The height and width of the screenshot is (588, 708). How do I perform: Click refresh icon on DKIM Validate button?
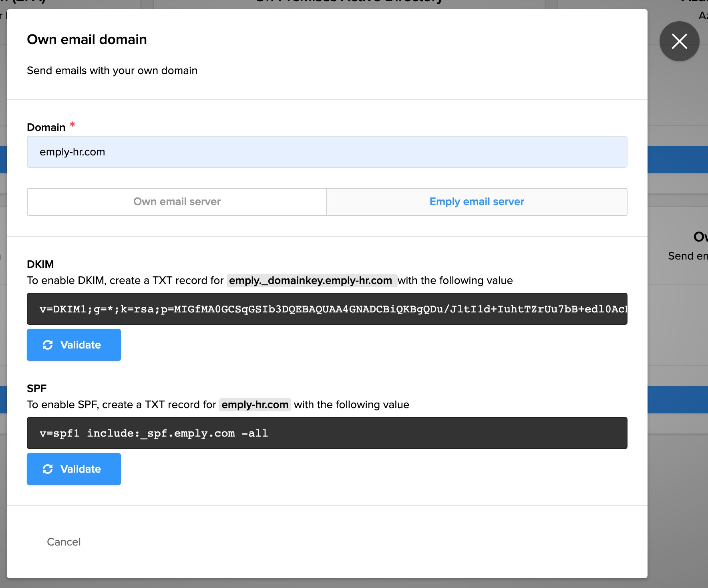tap(48, 345)
